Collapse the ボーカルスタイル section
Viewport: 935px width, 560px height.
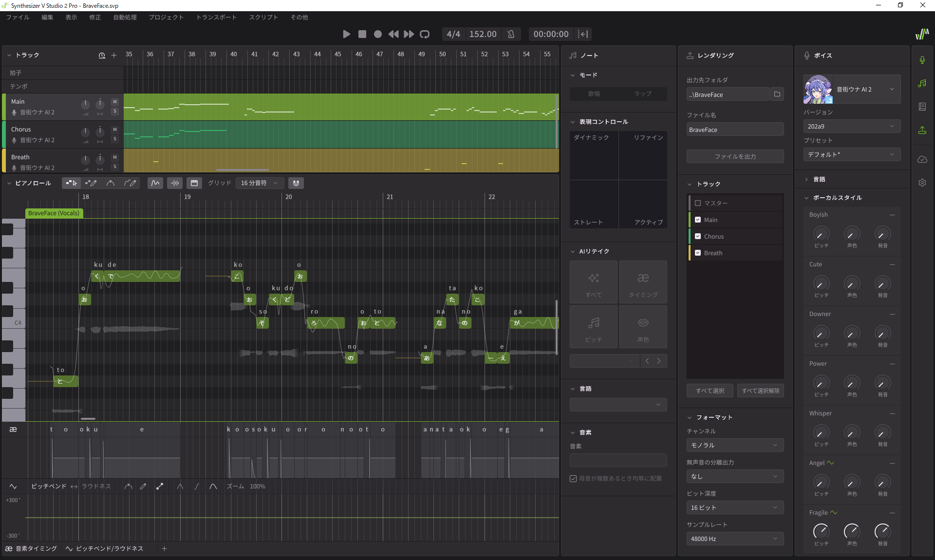[x=806, y=198]
